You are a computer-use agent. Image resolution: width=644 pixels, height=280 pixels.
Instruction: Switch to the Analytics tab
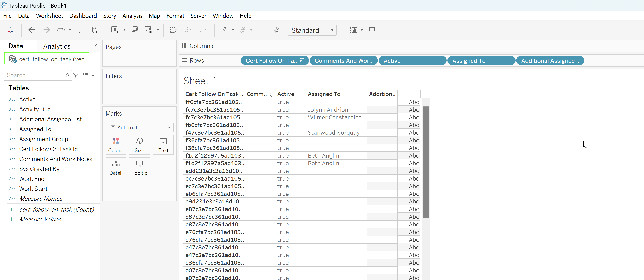pos(57,46)
